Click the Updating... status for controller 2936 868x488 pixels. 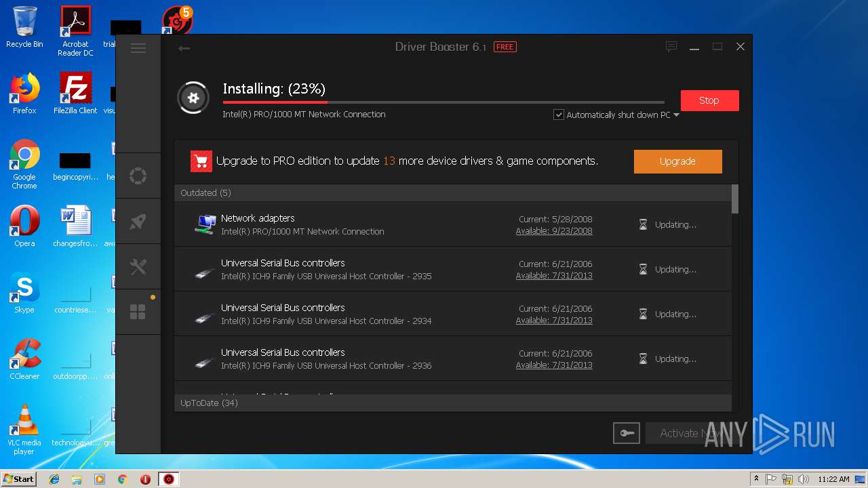(675, 359)
